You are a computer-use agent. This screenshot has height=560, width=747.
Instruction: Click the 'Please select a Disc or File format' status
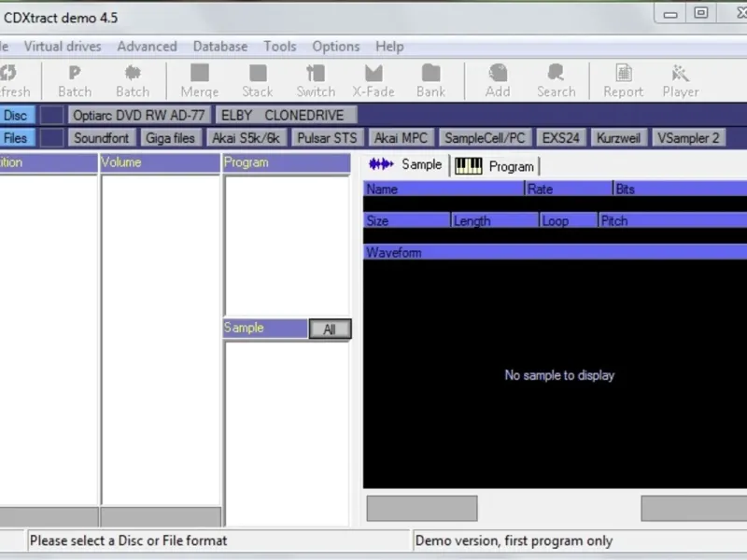click(x=218, y=540)
